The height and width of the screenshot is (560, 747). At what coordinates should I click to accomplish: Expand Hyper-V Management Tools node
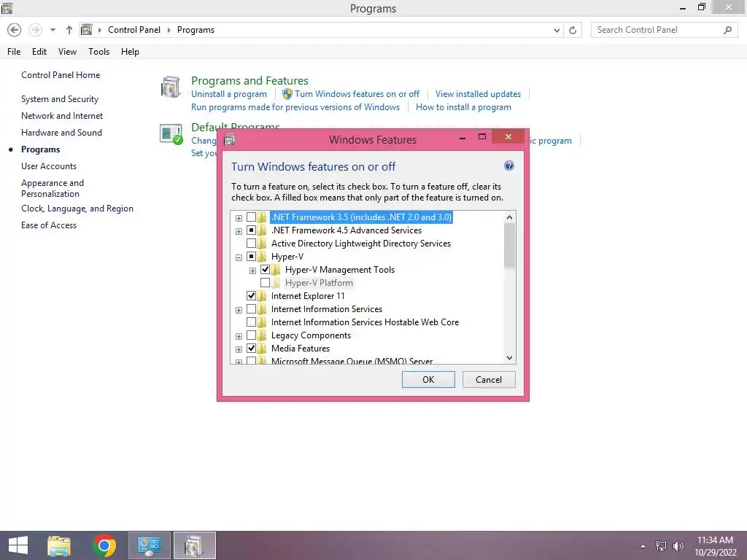[252, 271]
